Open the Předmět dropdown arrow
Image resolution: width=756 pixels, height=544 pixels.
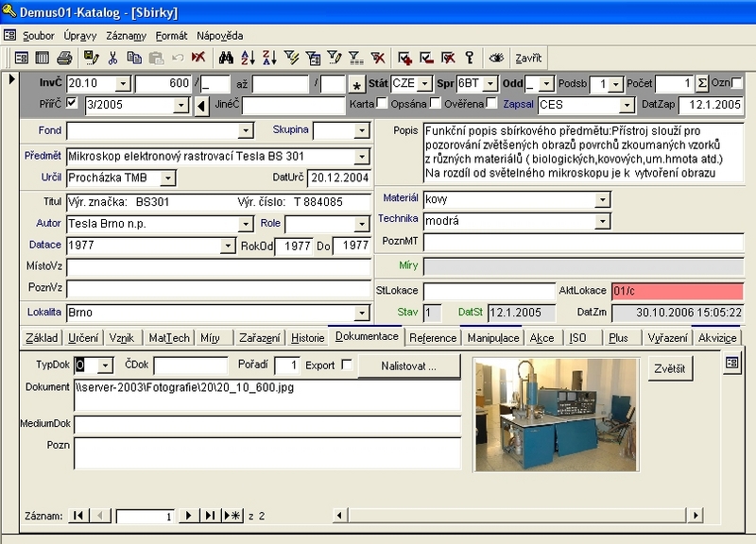coord(362,157)
